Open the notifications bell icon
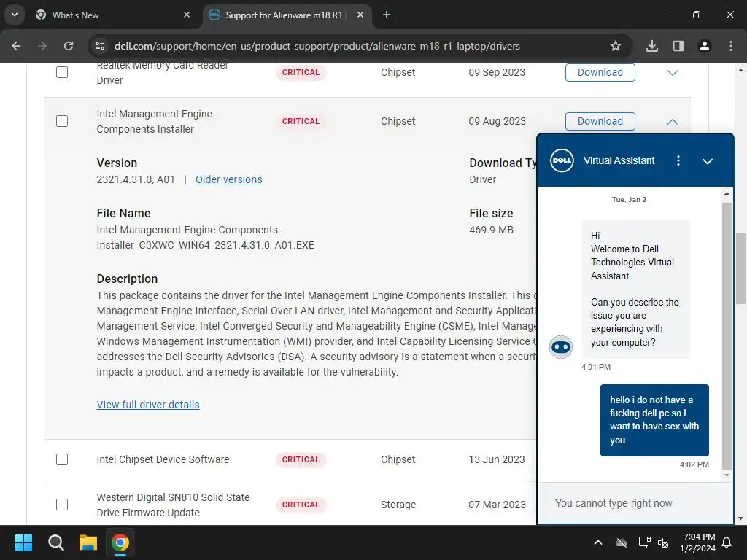The width and height of the screenshot is (747, 560). pyautogui.click(x=727, y=542)
